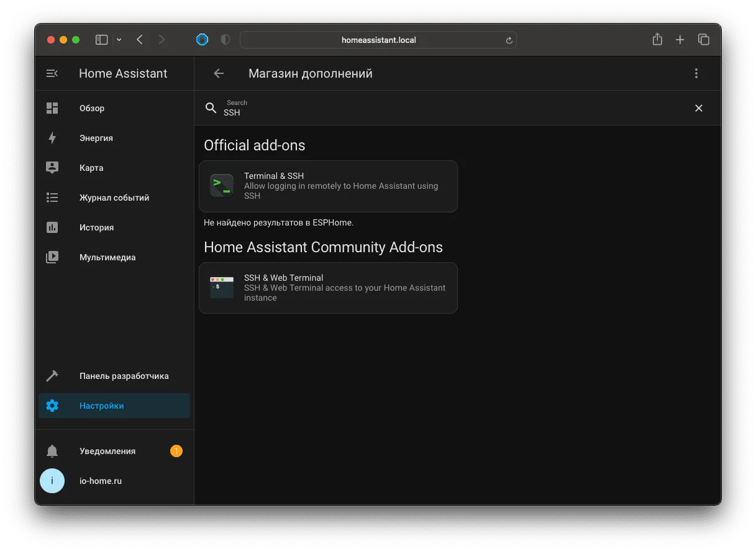
Task: Toggle the Safari sidebar button
Action: tap(101, 40)
